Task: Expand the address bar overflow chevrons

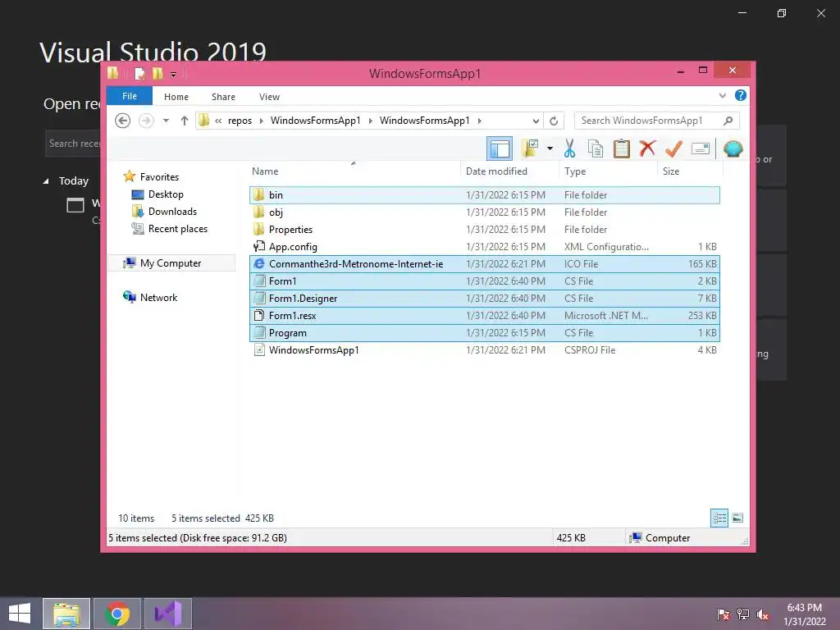Action: 218,121
